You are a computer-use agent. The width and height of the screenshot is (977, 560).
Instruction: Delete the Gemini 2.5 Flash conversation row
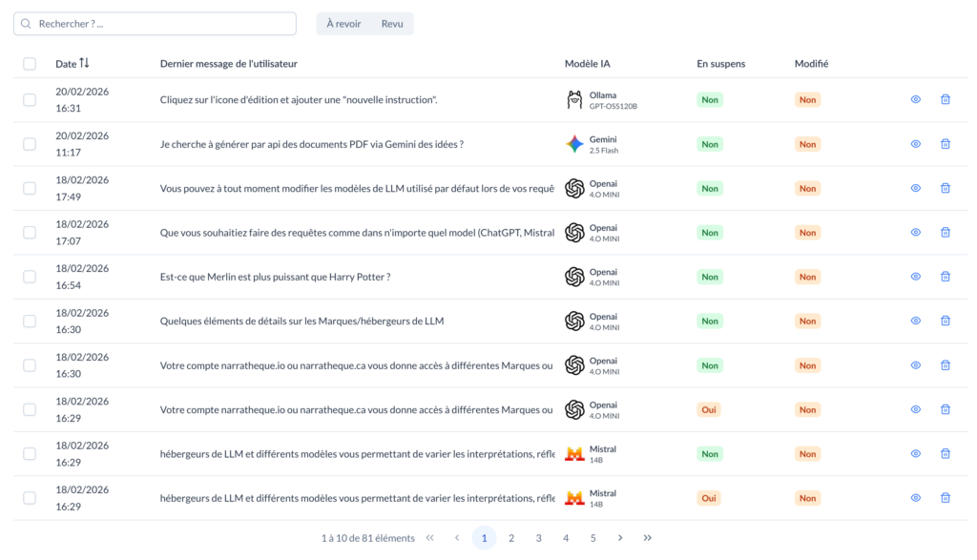coord(946,144)
